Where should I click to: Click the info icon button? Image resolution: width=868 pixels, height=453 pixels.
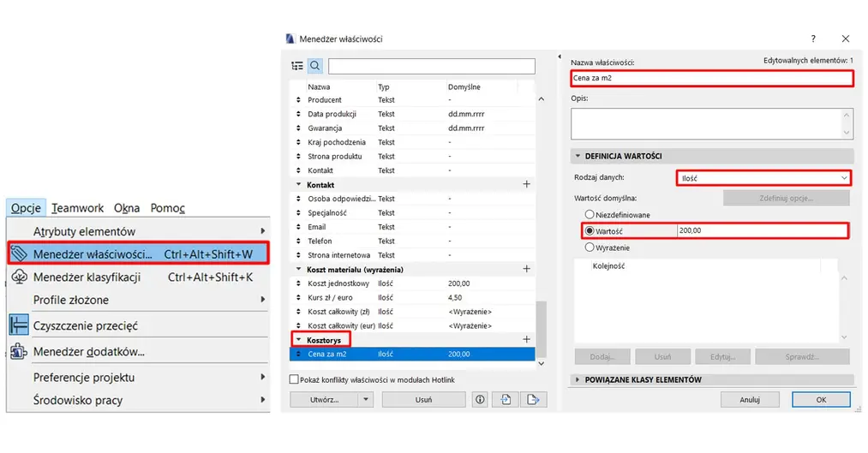pos(480,399)
